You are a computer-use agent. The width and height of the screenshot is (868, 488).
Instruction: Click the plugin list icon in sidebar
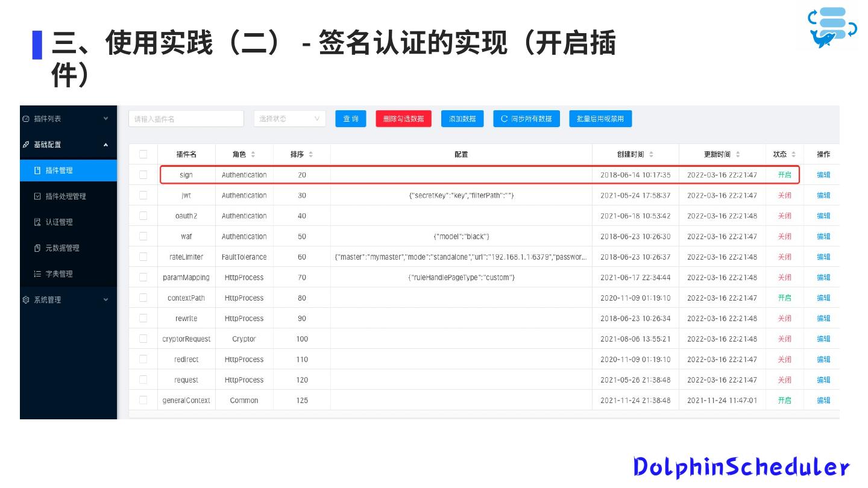tap(26, 119)
